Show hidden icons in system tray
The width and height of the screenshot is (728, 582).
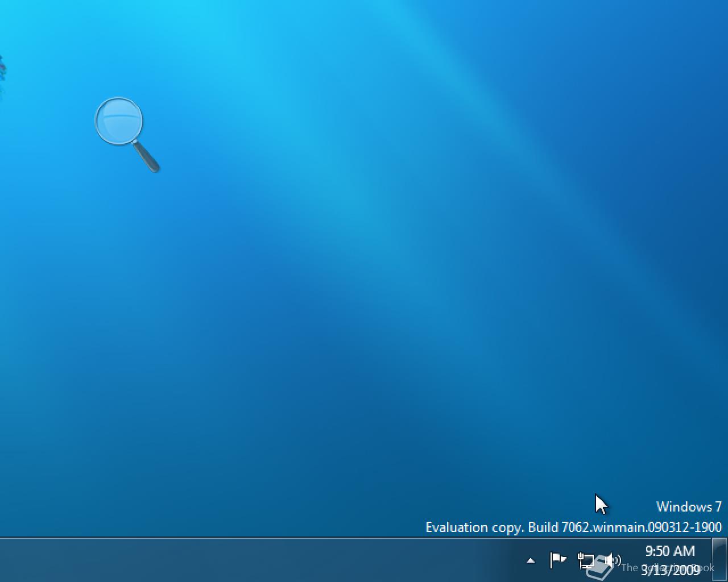click(x=531, y=560)
